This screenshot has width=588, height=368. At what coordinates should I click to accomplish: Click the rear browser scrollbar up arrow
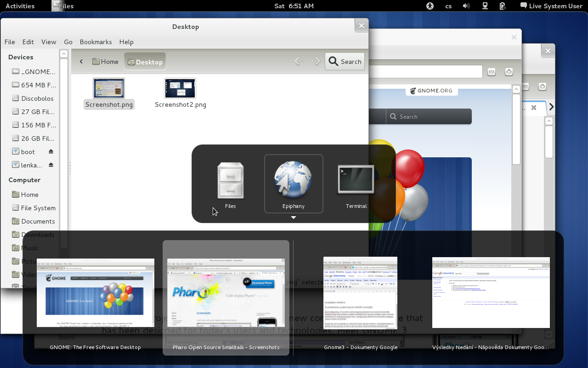pyautogui.click(x=548, y=121)
